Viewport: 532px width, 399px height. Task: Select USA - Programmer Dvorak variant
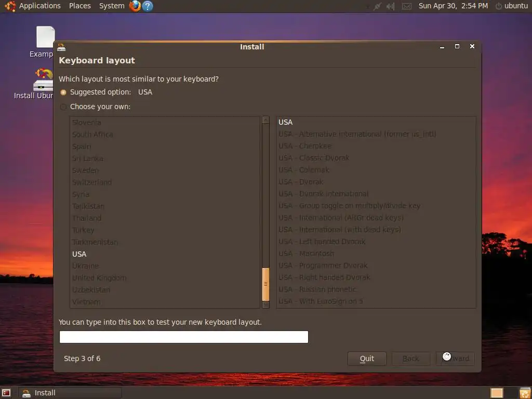[x=376, y=265]
